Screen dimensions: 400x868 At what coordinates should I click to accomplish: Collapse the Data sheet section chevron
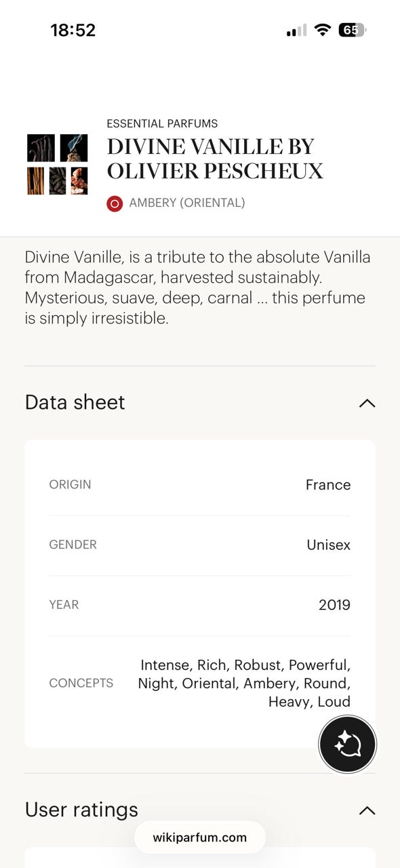[367, 403]
